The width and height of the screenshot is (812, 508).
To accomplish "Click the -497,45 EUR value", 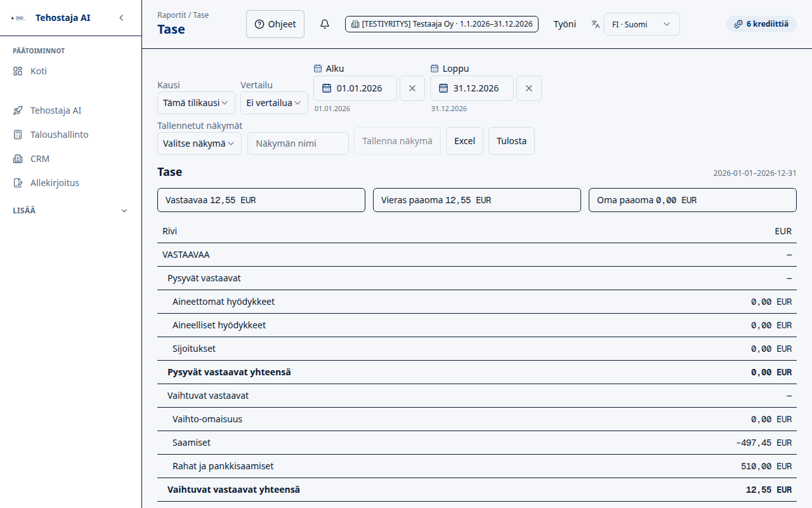I will tap(764, 443).
